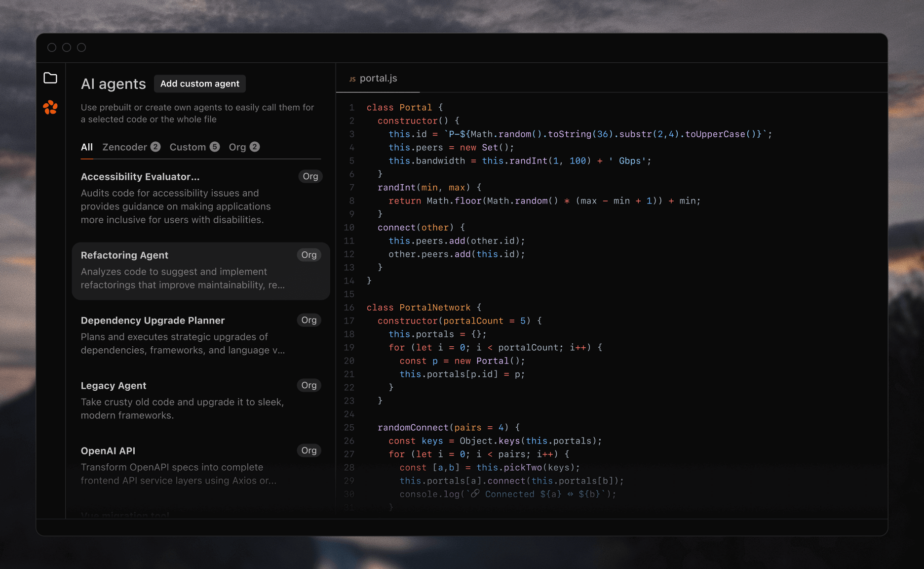924x569 pixels.
Task: Click line number 1 in gutter
Action: tap(351, 108)
